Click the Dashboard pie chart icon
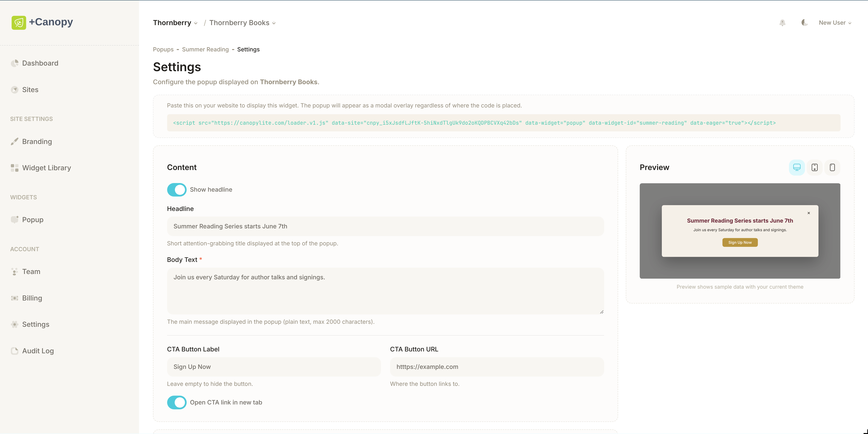This screenshot has width=868, height=434. 14,63
